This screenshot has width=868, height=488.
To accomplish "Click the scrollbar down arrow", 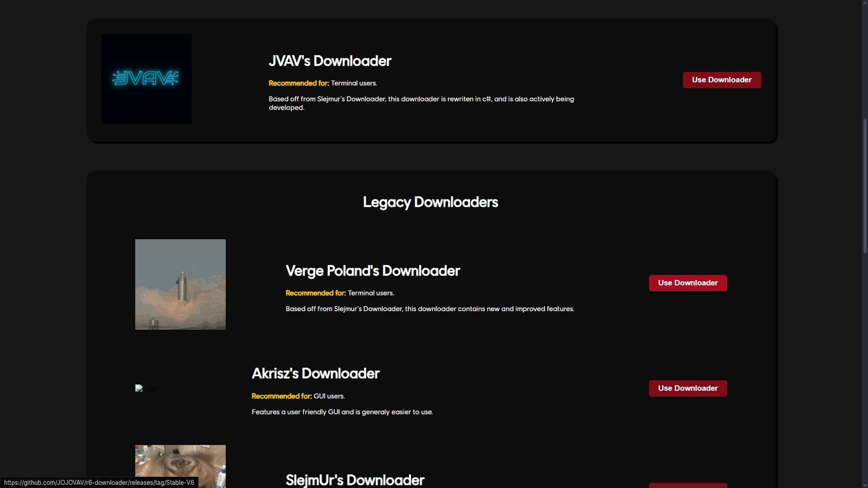I will click(864, 484).
